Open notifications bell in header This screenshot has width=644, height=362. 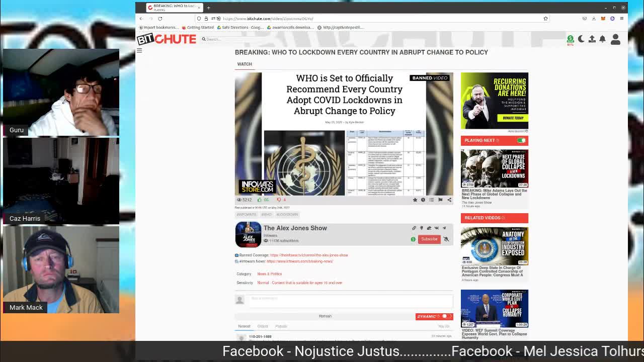point(602,39)
